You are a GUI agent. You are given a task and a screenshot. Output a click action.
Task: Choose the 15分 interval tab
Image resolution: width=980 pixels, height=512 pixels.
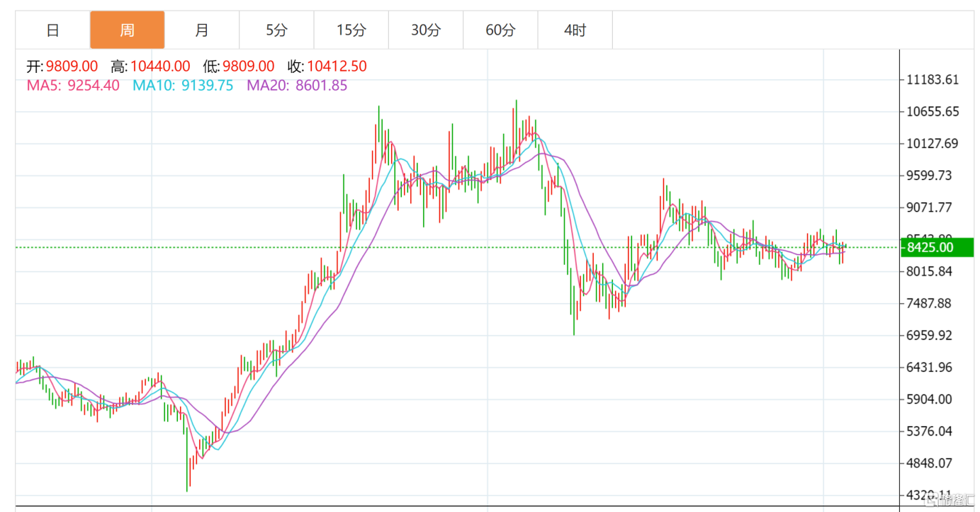[x=351, y=30]
